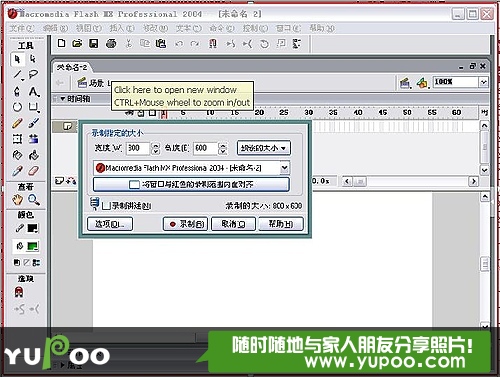The height and width of the screenshot is (377, 500).
Task: Select the Arrow selection tool
Action: [x=17, y=59]
